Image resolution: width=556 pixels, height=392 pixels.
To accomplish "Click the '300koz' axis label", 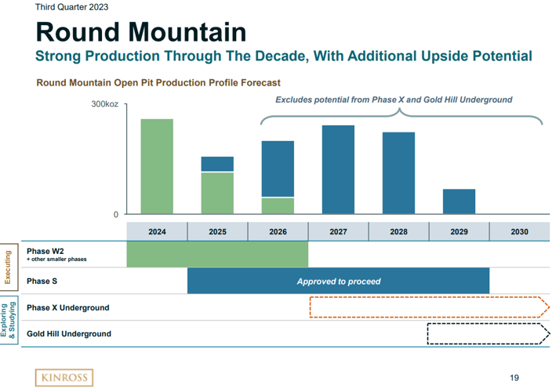I will [x=104, y=104].
